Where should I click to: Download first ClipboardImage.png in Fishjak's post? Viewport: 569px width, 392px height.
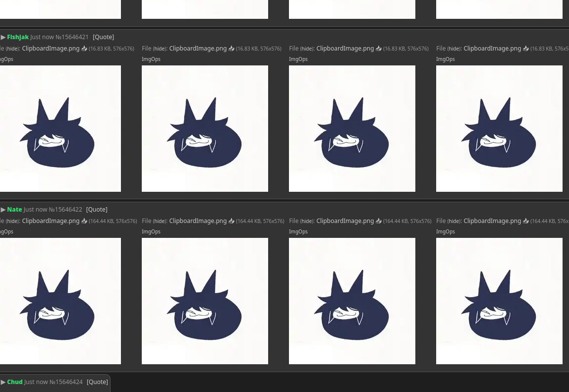tap(84, 49)
